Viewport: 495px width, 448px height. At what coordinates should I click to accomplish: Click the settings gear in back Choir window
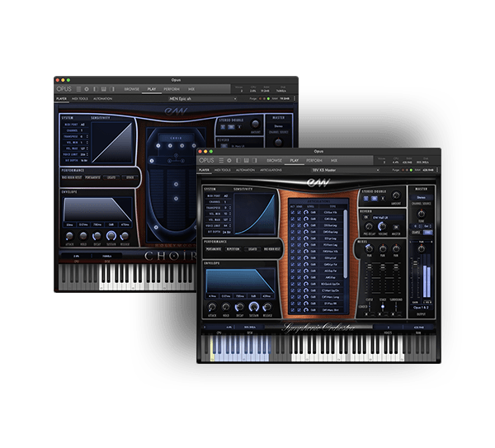point(85,88)
